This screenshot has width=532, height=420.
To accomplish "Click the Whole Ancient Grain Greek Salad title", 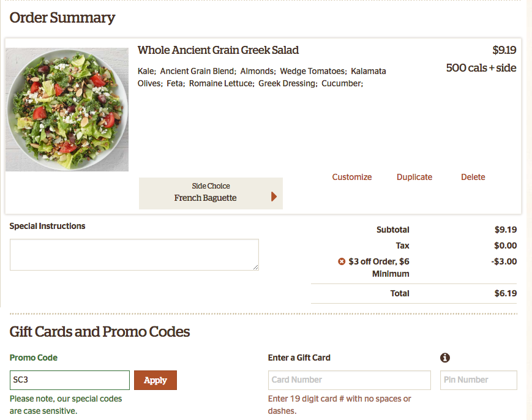I will click(x=218, y=50).
